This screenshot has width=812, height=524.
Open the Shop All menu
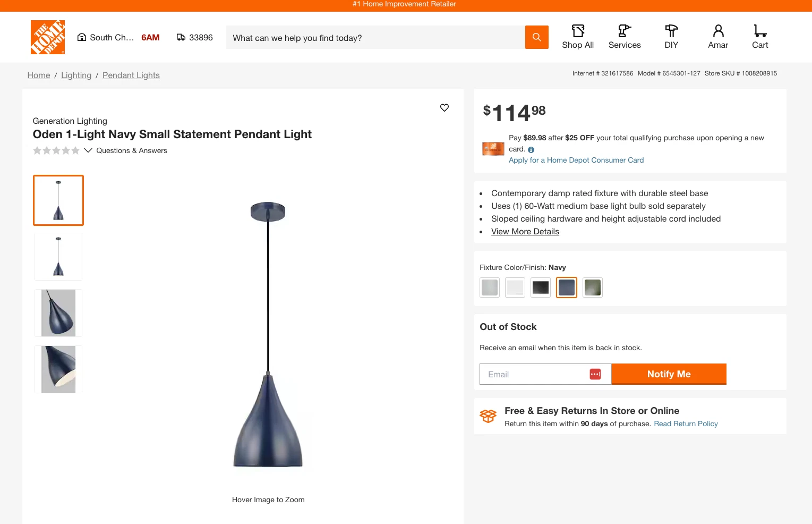pos(578,37)
